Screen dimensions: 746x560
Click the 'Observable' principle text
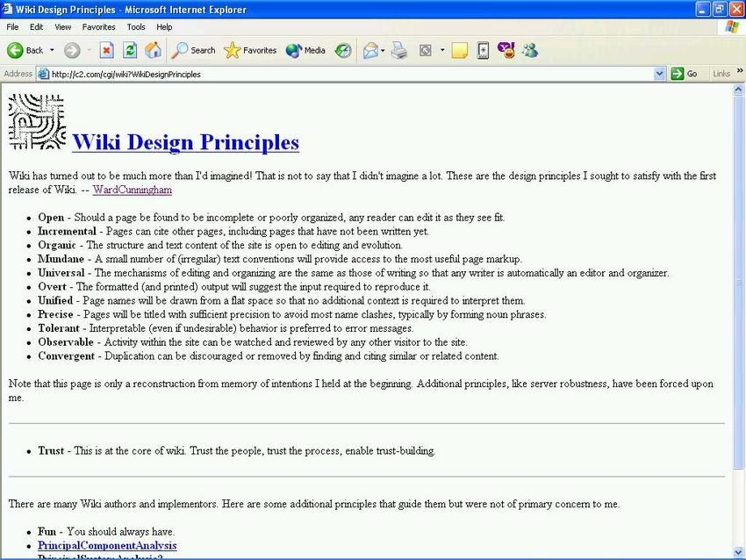tap(66, 341)
